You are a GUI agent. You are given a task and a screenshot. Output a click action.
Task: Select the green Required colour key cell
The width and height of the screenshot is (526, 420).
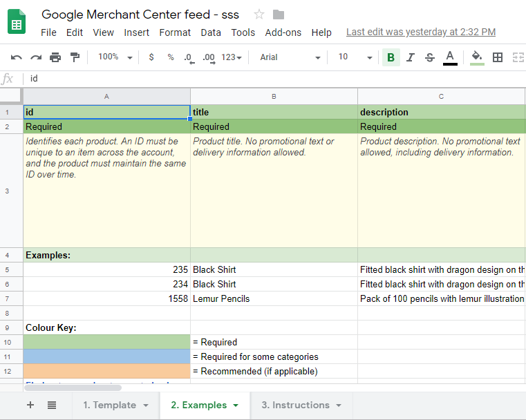tap(106, 342)
